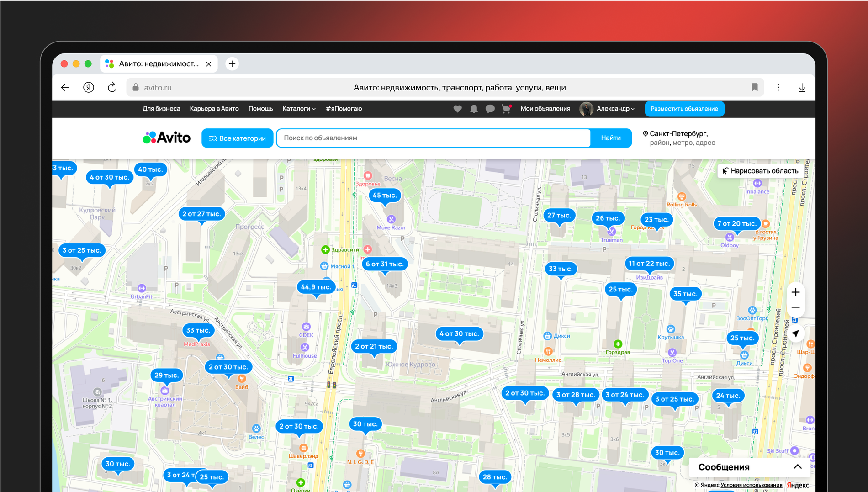Click the Здравсити pharmacy map icon
The image size is (868, 492).
[x=325, y=249]
